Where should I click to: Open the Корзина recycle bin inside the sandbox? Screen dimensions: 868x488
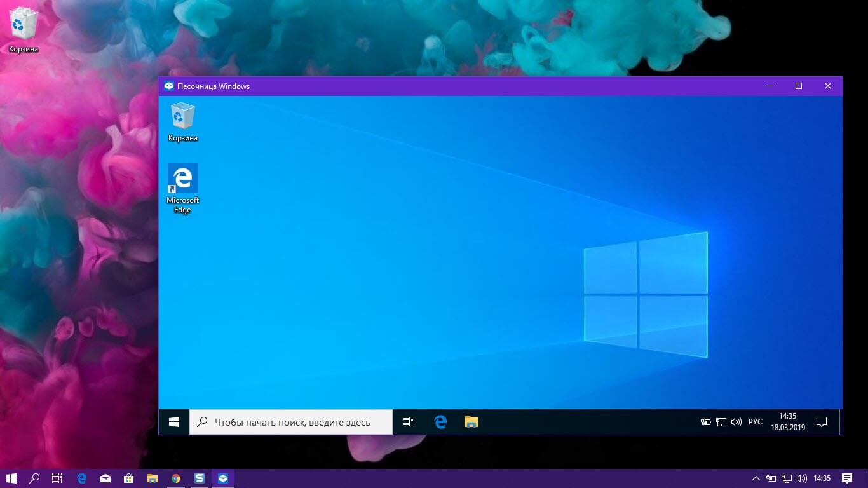click(182, 121)
